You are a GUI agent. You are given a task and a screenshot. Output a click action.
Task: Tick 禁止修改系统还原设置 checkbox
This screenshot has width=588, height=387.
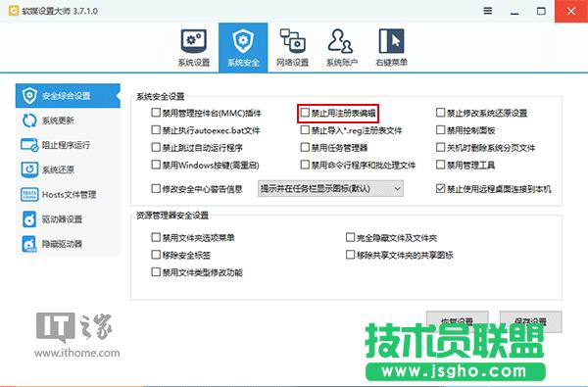pyautogui.click(x=441, y=113)
